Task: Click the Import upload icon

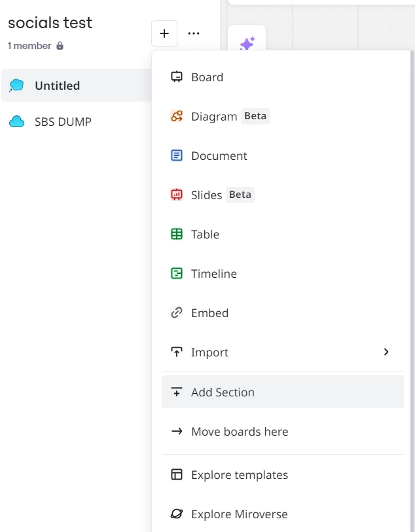Action: pos(177,352)
